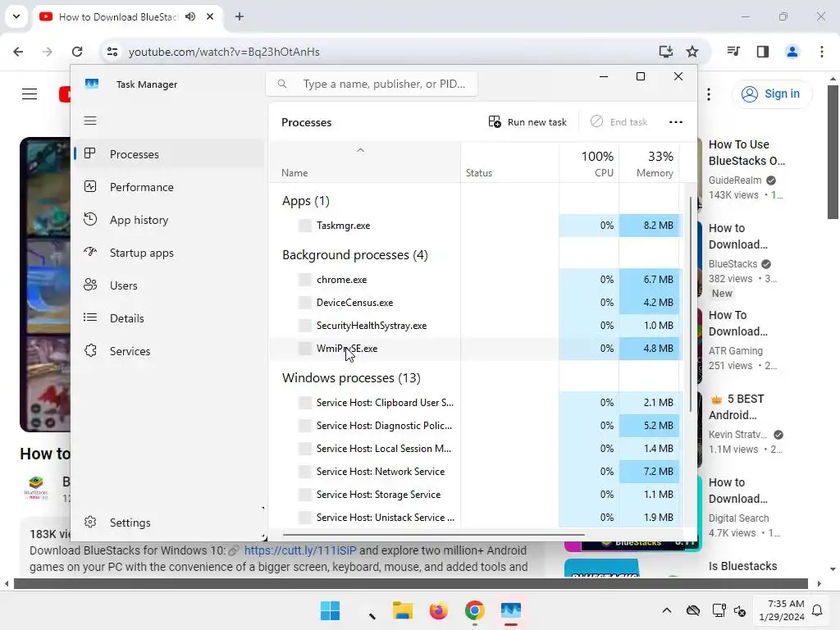The width and height of the screenshot is (840, 630).
Task: Select SecurityHealthSystray.exe process row
Action: tap(476, 326)
